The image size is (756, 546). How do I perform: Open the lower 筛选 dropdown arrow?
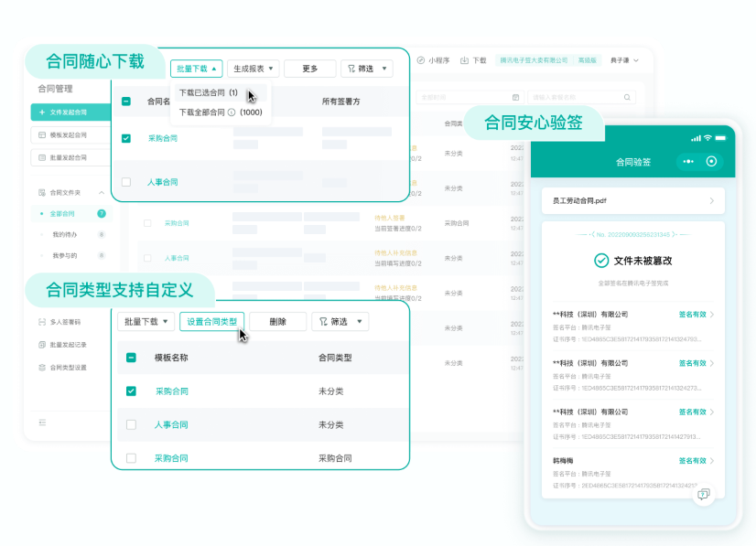click(359, 321)
